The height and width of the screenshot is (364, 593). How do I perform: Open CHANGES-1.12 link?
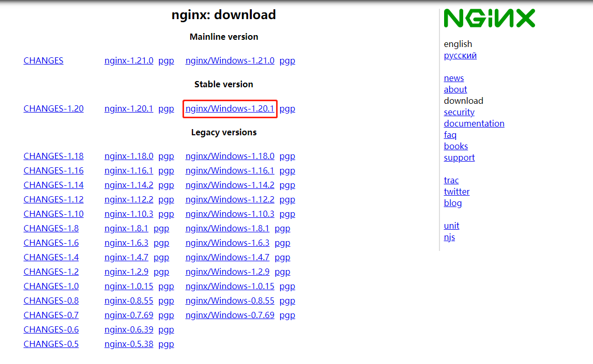[53, 199]
